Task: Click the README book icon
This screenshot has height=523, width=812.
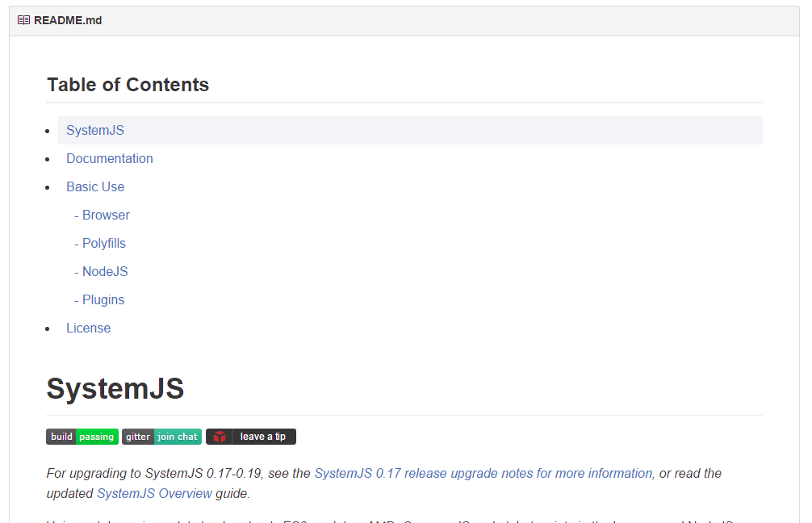Action: (x=23, y=20)
